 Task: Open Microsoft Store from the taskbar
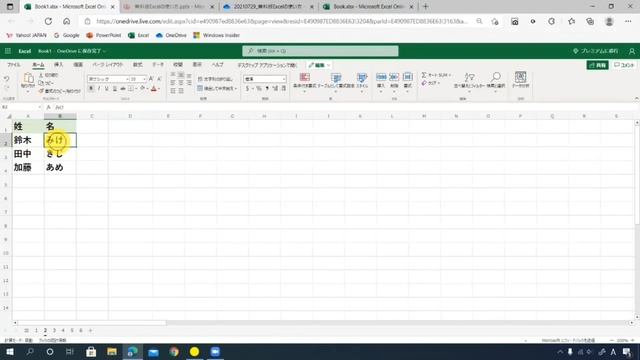tap(91, 351)
